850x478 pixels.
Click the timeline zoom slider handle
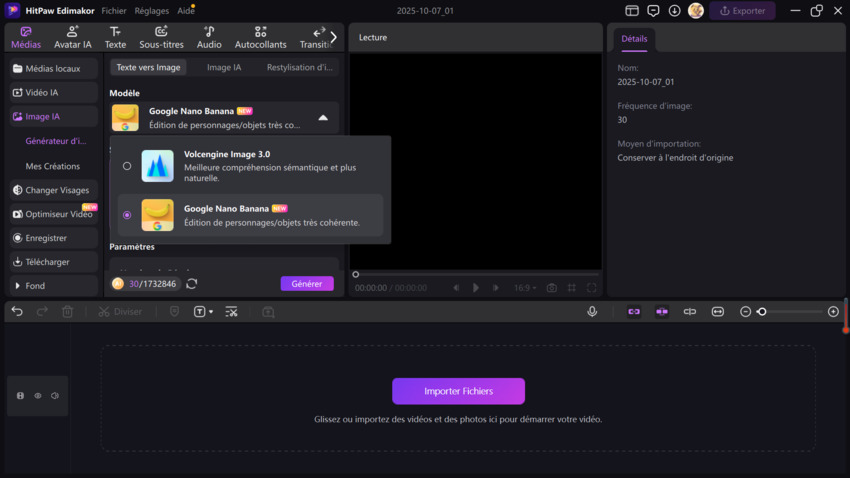click(x=762, y=312)
